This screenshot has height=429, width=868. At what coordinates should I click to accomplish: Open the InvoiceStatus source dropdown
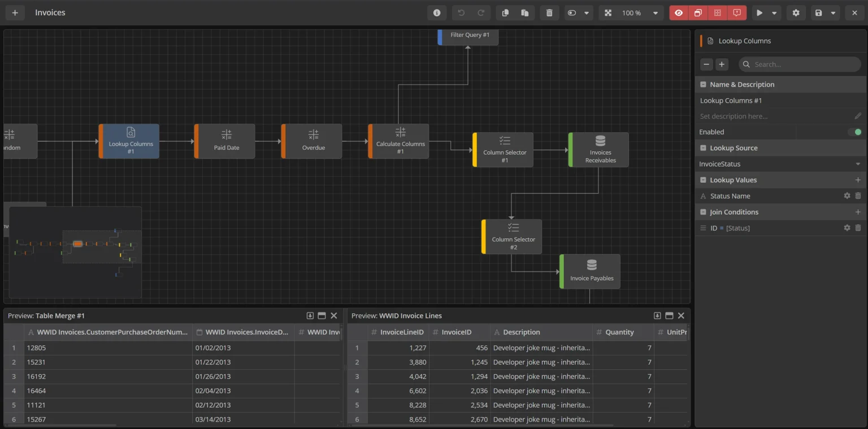click(780, 164)
